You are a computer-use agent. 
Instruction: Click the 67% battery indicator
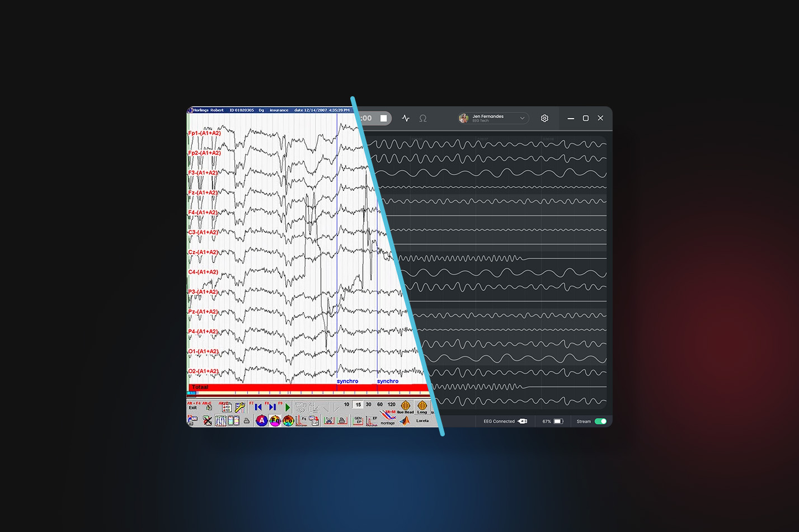pos(553,421)
